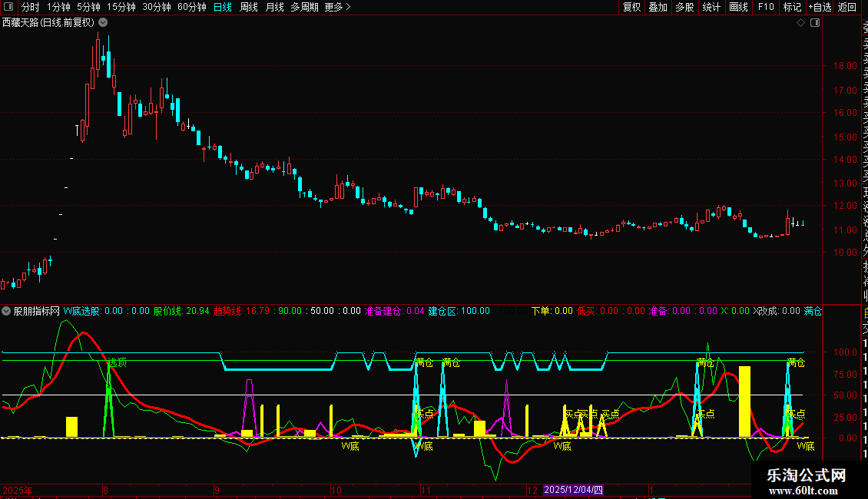
Task: Click the panel layout icon at top-left
Action: (8, 8)
